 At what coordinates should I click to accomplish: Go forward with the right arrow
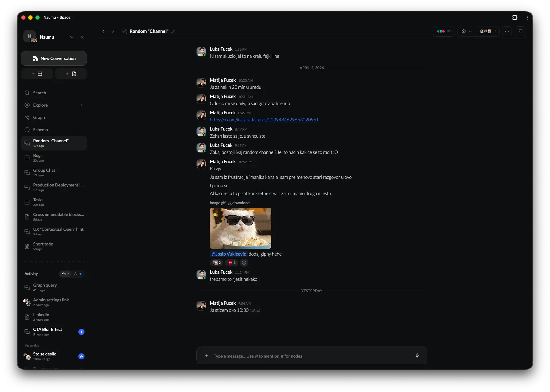113,31
